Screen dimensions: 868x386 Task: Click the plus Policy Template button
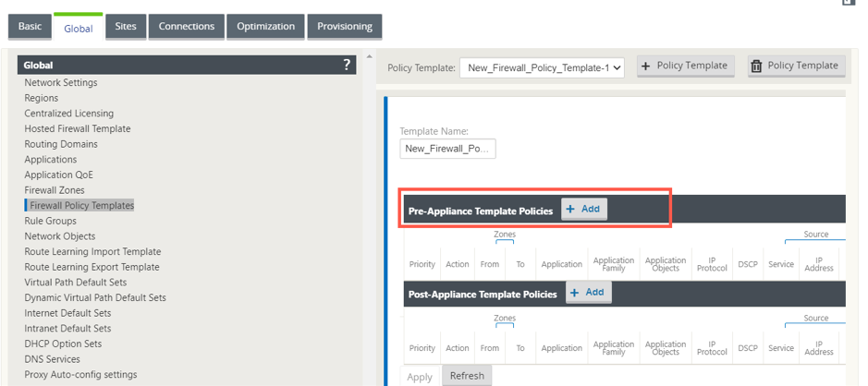point(685,66)
